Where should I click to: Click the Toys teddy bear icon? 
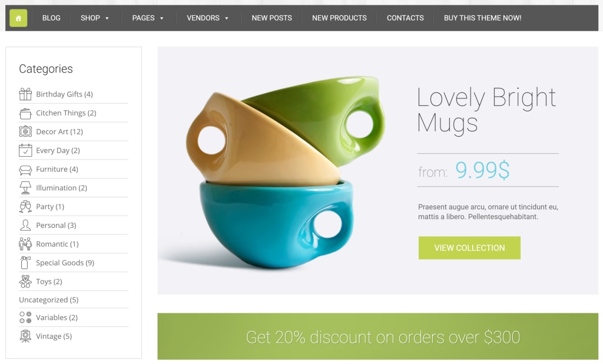[x=25, y=282]
